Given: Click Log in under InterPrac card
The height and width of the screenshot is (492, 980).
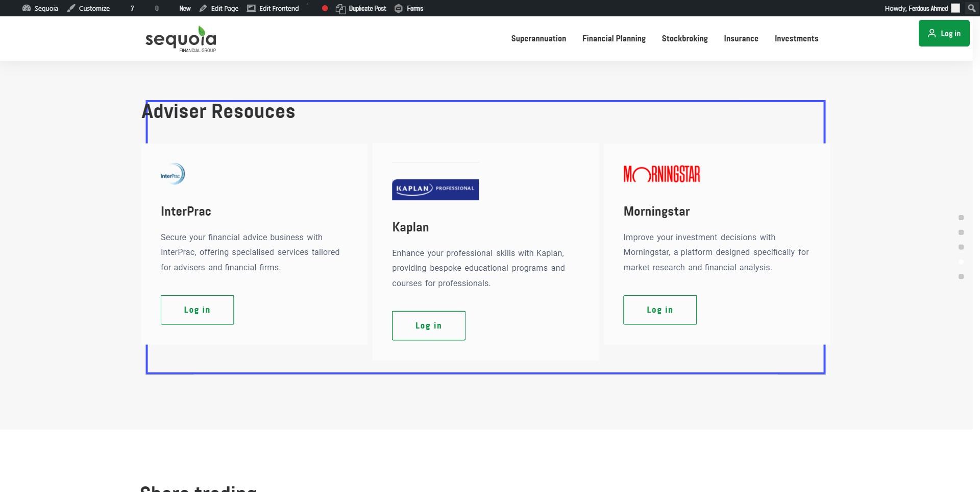Looking at the screenshot, I should 197,310.
